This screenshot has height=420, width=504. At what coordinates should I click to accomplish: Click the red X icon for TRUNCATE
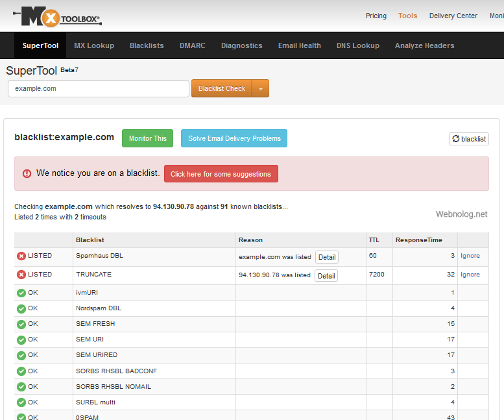click(x=21, y=275)
